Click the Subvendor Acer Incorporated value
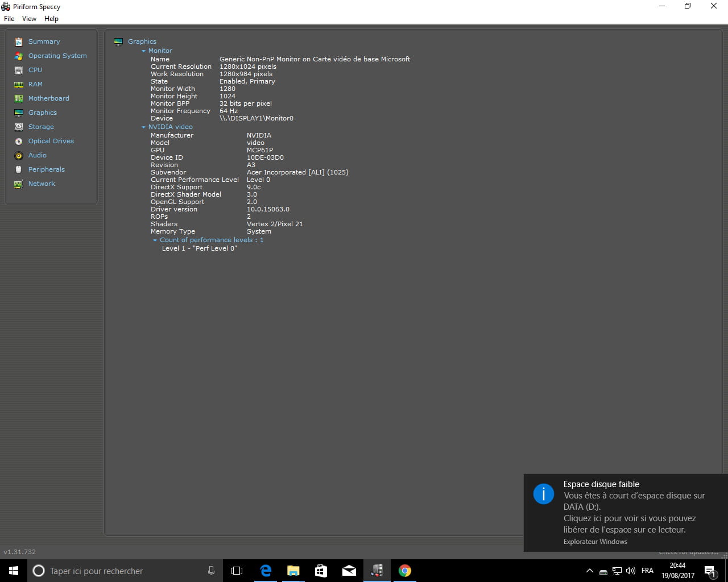 tap(297, 172)
